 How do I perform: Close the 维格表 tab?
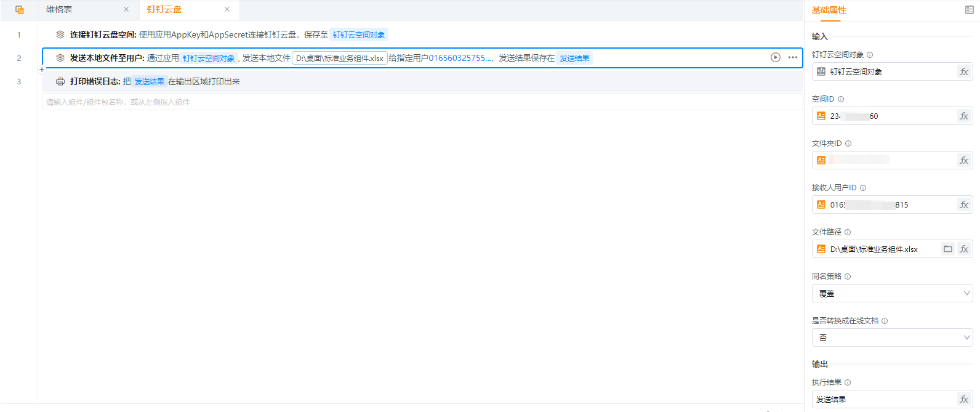[x=126, y=10]
